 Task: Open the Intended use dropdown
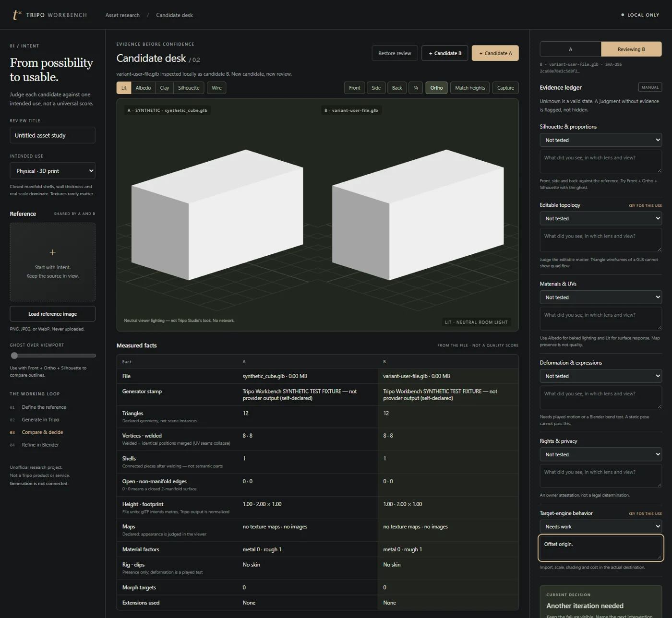pyautogui.click(x=53, y=171)
